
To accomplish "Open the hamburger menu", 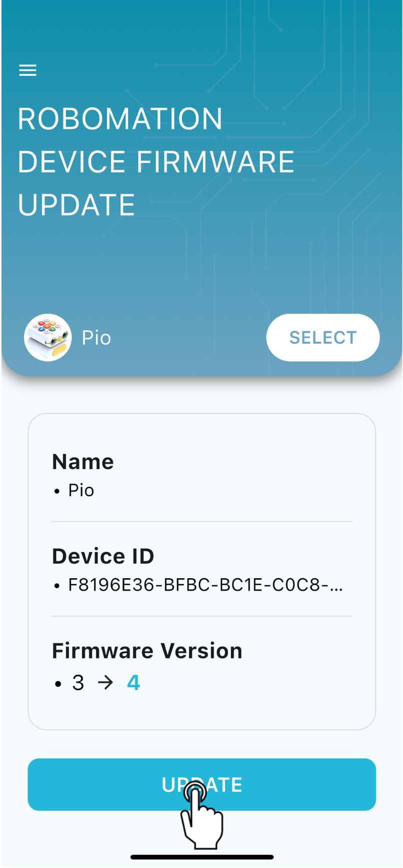I will [x=28, y=70].
